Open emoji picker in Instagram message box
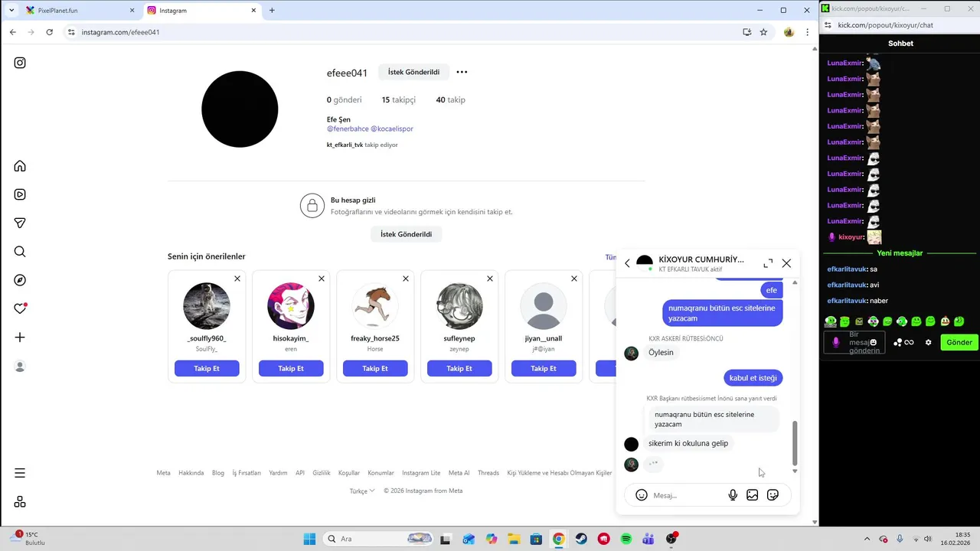The image size is (980, 551). click(x=642, y=495)
